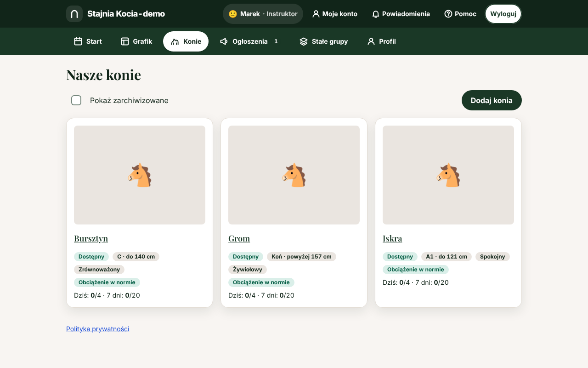Click the Stajnia Kocia horseshoe logo icon
Screen dimensions: 588x368
tap(74, 14)
